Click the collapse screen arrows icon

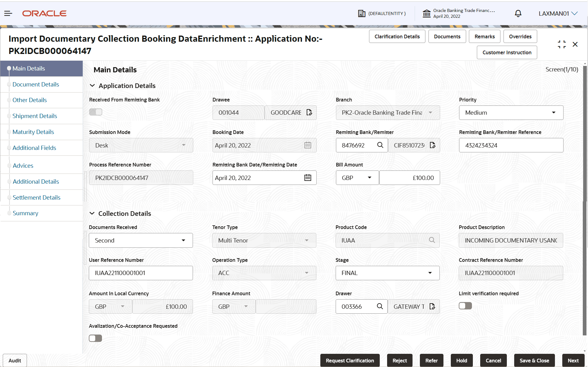coord(562,44)
